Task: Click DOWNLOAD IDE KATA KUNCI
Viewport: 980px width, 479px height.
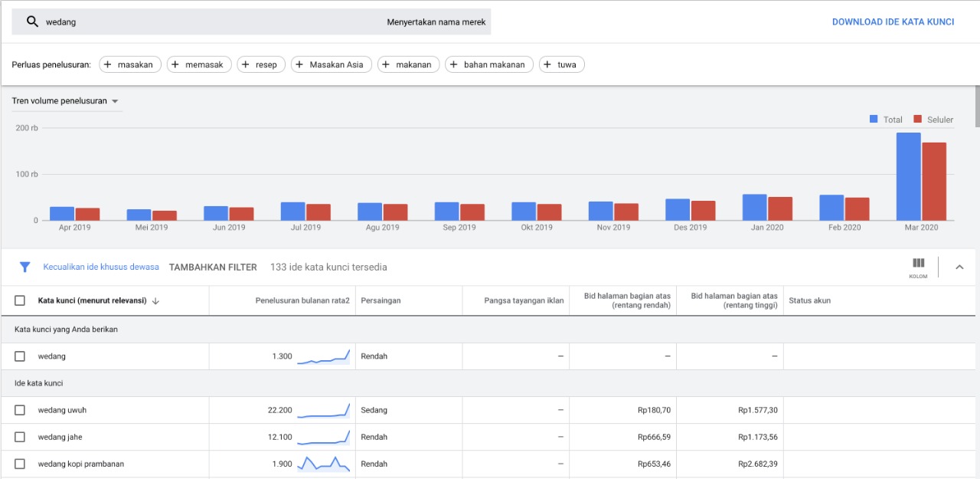Action: [893, 22]
